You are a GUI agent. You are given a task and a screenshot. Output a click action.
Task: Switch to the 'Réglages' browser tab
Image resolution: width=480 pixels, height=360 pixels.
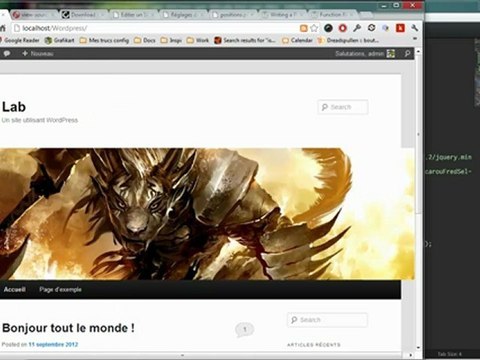point(183,15)
